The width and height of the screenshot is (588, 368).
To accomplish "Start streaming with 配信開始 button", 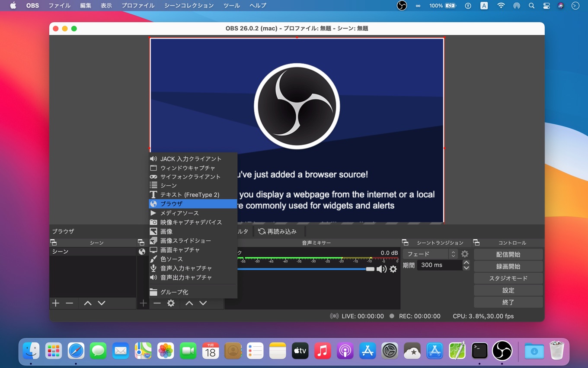I will pyautogui.click(x=508, y=255).
